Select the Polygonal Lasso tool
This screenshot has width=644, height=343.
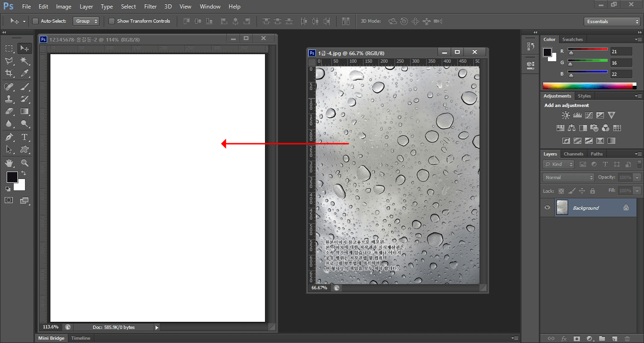pyautogui.click(x=9, y=61)
